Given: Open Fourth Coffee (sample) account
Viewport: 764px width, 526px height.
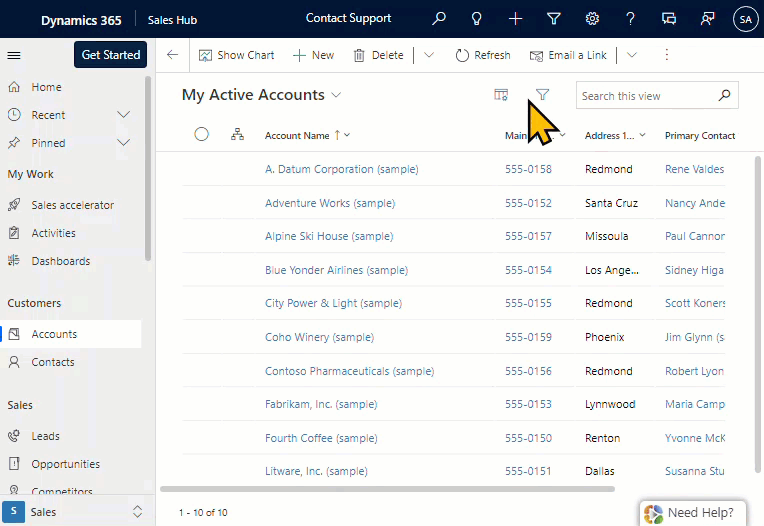Looking at the screenshot, I should (321, 438).
